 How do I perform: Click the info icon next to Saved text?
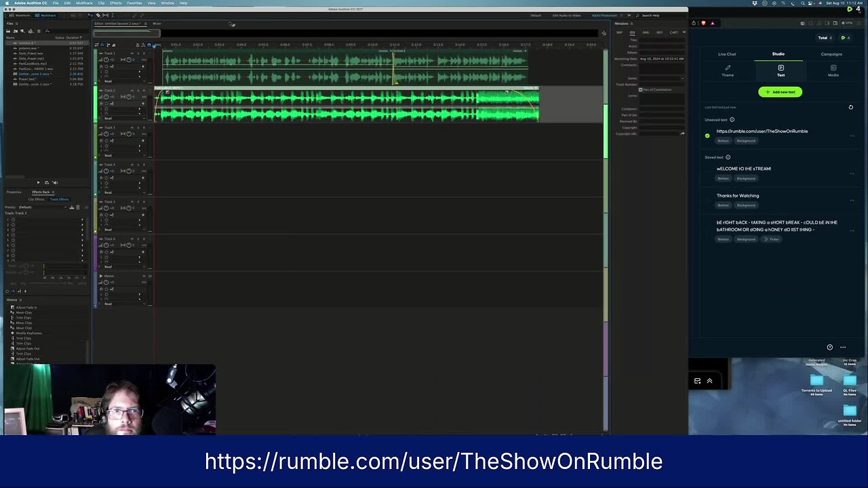coord(728,157)
